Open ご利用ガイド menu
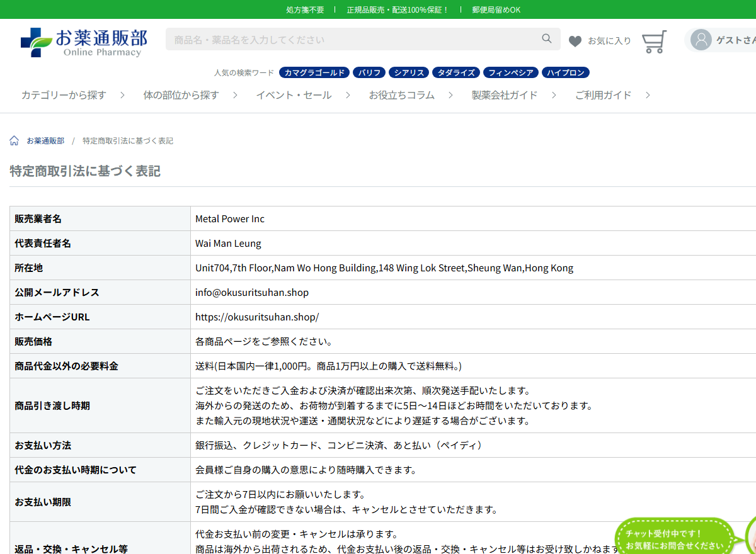Image resolution: width=756 pixels, height=554 pixels. click(603, 95)
